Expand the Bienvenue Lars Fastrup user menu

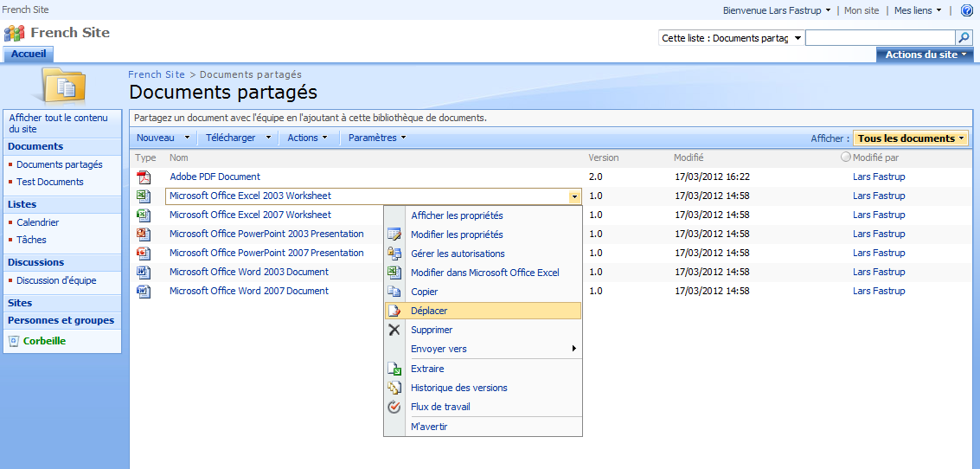click(x=777, y=10)
